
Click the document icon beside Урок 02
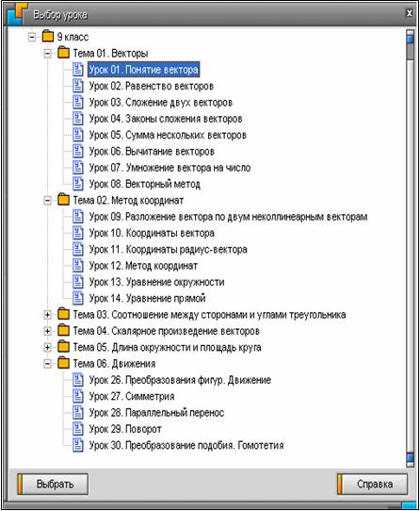(x=78, y=86)
